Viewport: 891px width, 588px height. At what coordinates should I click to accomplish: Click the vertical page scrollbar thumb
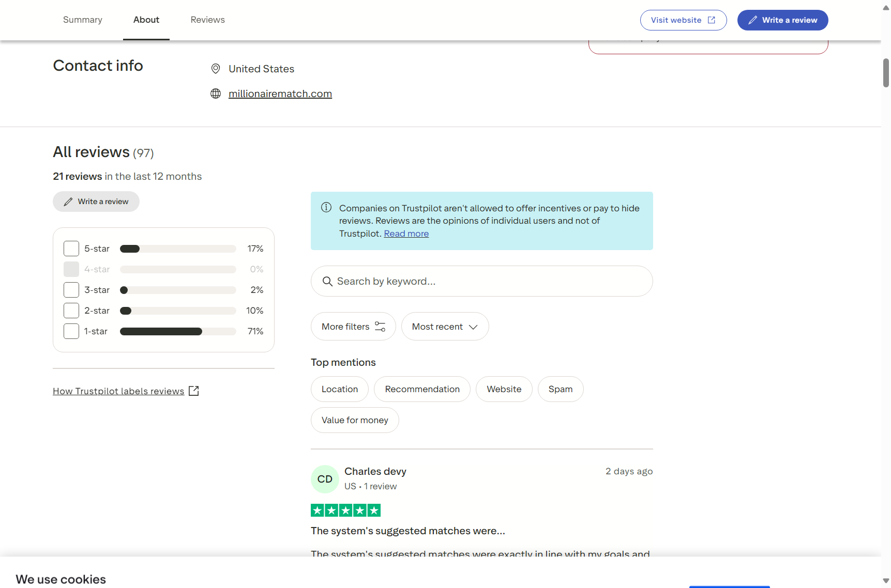(886, 73)
